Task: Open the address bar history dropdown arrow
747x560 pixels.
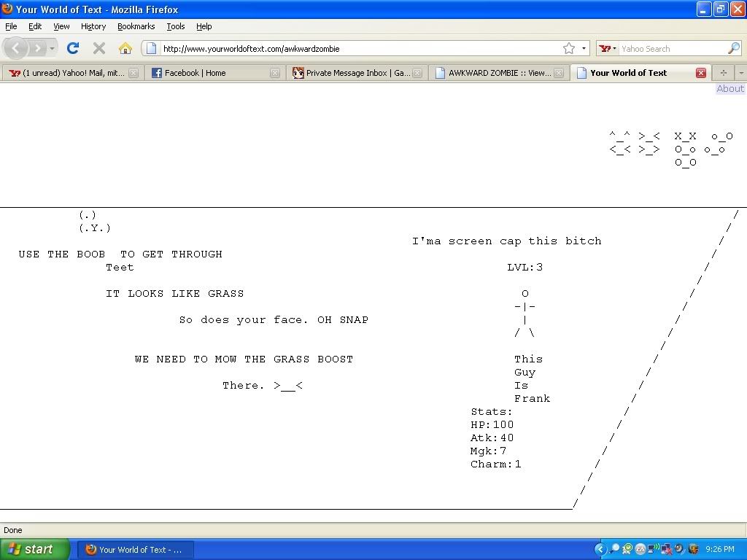Action: point(584,49)
